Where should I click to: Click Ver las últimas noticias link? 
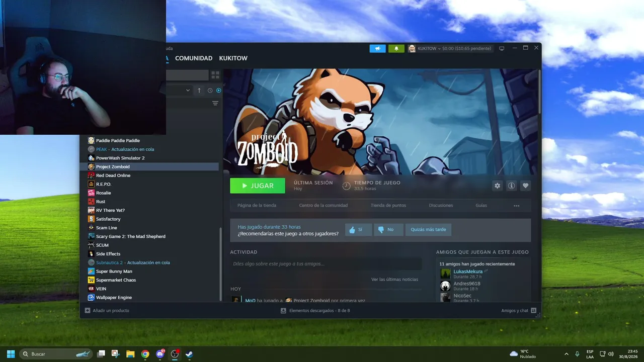click(x=395, y=280)
